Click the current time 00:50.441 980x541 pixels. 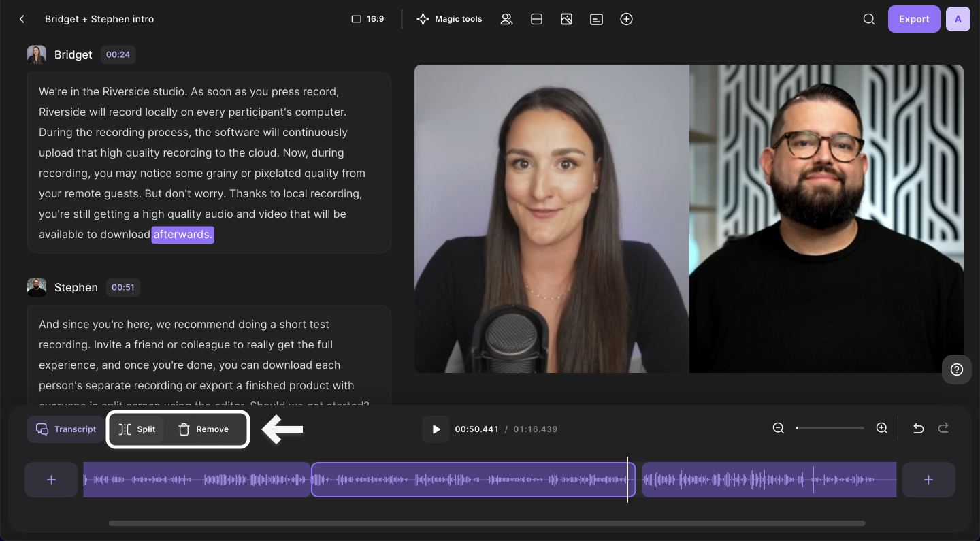coord(476,429)
